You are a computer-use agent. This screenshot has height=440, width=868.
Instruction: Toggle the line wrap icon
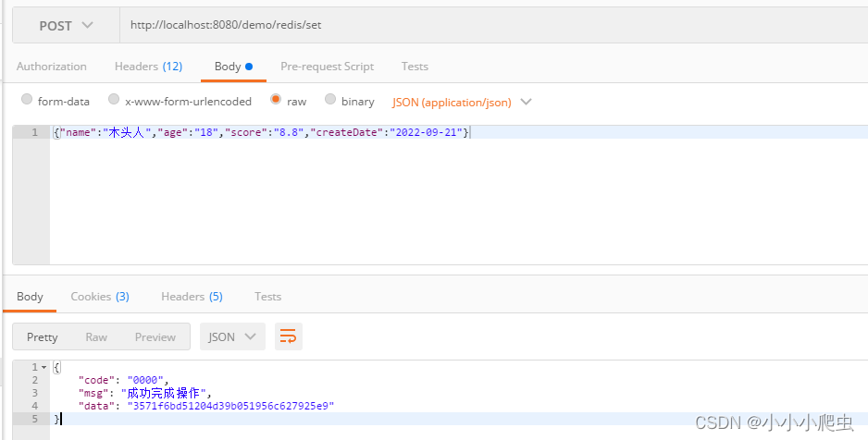(x=289, y=336)
